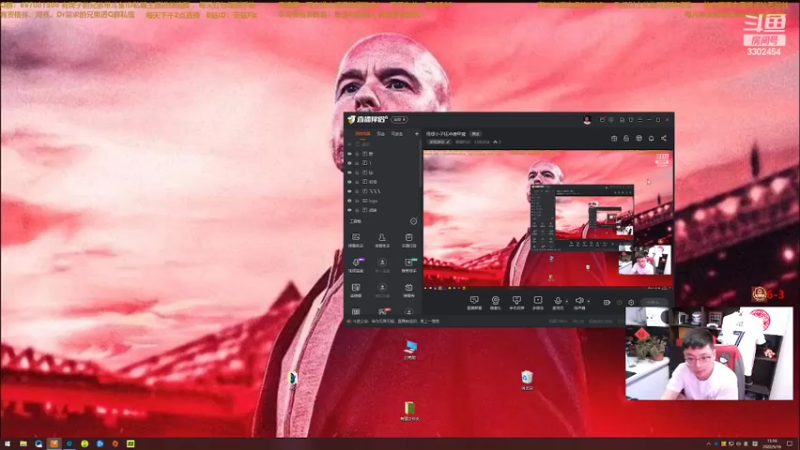
Task: Select the backslashes source row
Action: [383, 191]
